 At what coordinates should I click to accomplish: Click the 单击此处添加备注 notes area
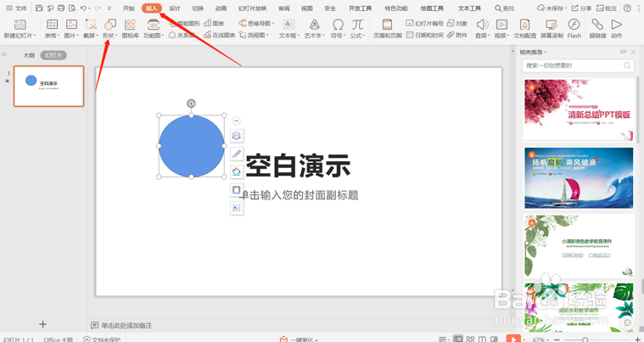point(126,326)
